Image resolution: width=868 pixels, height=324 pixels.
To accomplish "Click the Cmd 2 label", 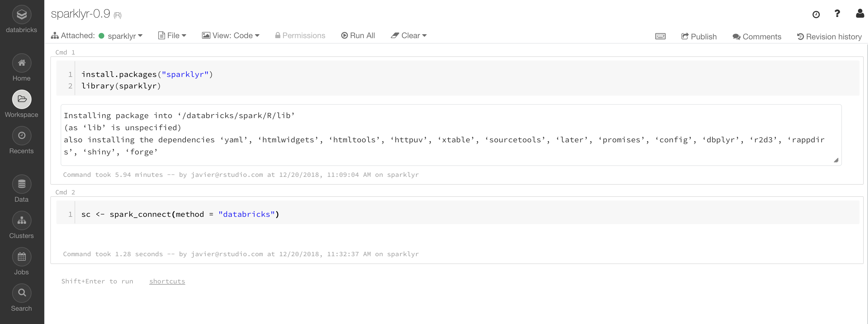I will 65,192.
